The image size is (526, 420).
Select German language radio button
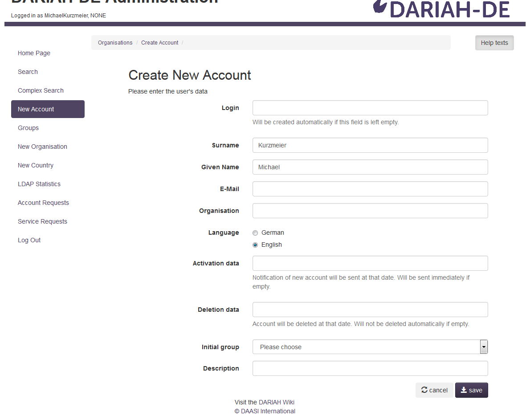255,233
